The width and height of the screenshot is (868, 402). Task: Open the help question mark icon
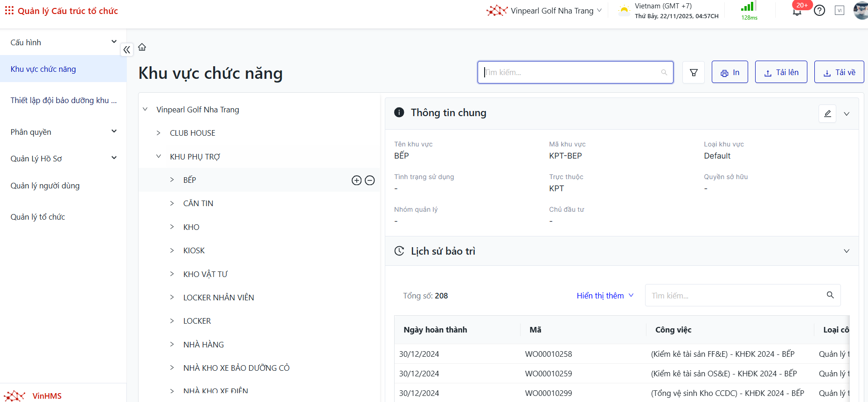(819, 10)
